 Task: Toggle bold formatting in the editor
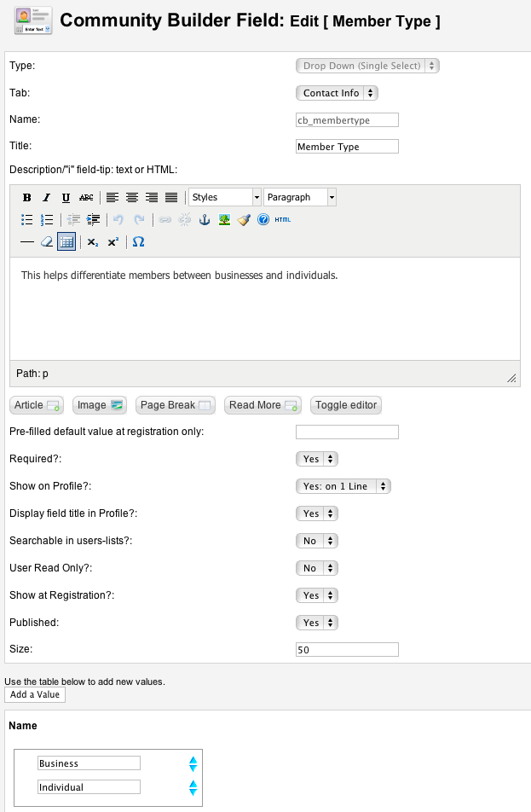pos(27,198)
